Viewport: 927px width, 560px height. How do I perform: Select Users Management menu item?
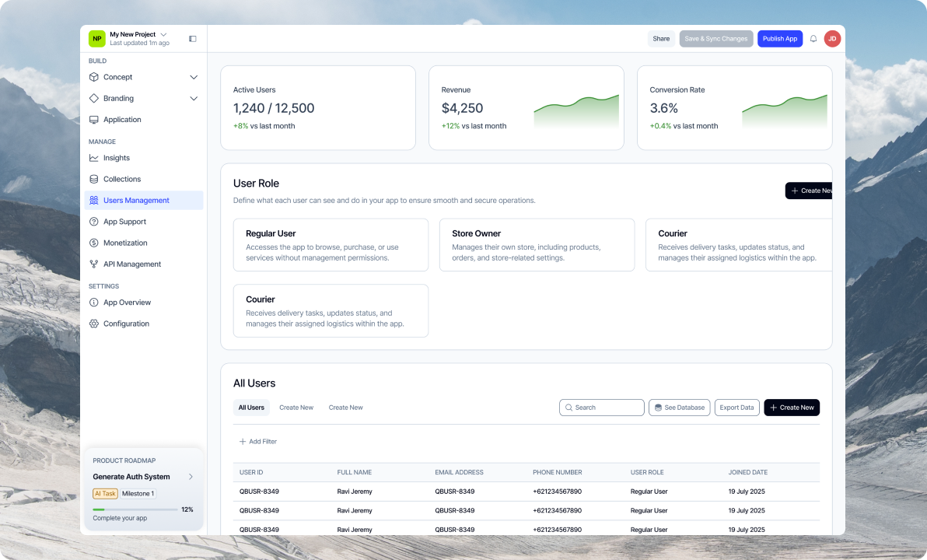click(x=136, y=201)
